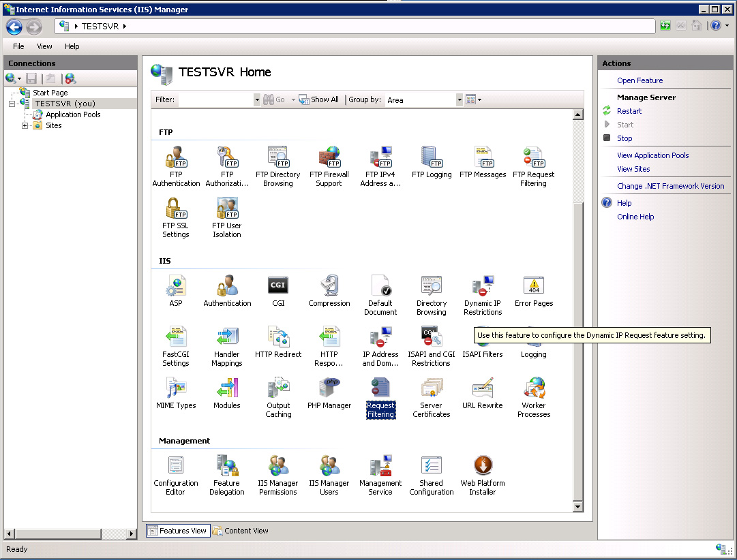This screenshot has width=737, height=560.
Task: Open IIS Manager Users icon
Action: click(x=329, y=475)
